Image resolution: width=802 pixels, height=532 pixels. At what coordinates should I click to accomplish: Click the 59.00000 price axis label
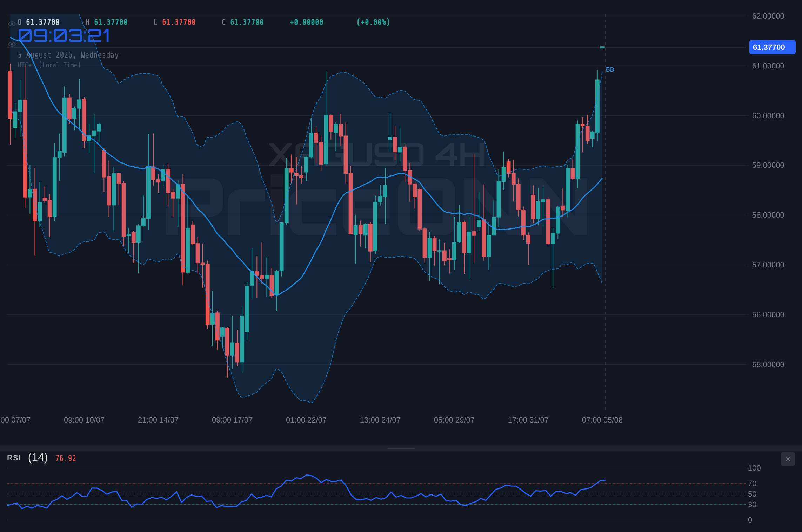[x=768, y=165]
